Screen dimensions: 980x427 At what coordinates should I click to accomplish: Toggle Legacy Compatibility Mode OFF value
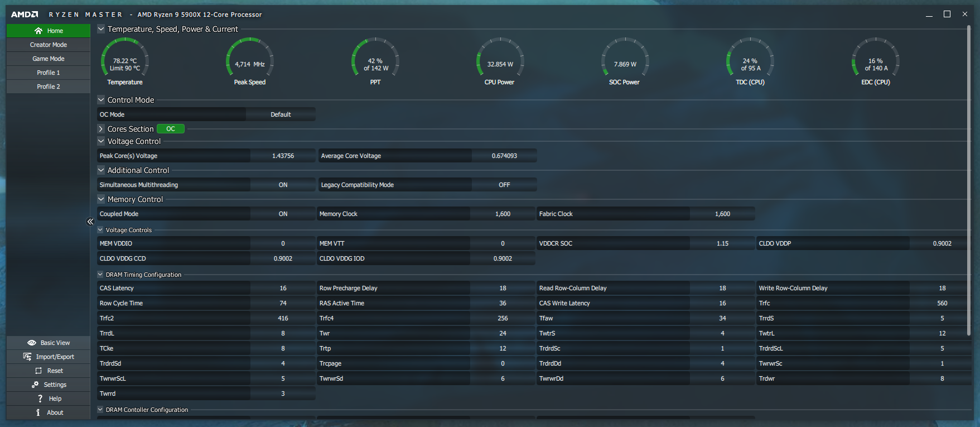click(x=504, y=185)
